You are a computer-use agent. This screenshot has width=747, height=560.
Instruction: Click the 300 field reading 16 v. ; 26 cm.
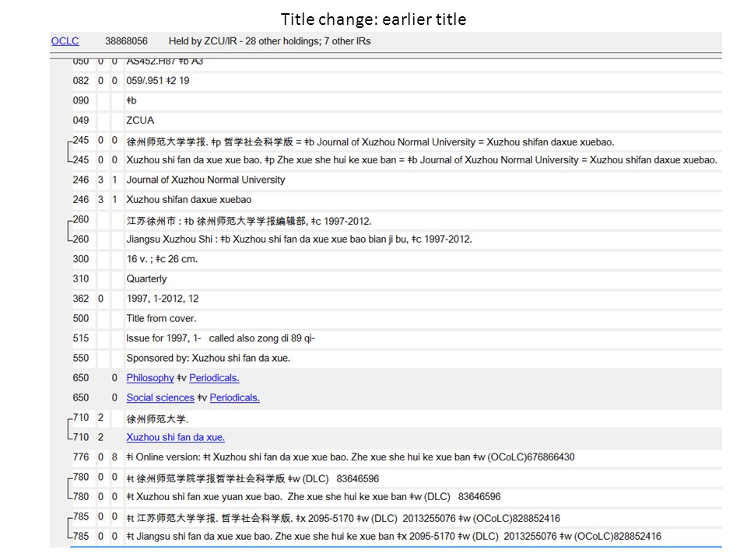click(423, 258)
